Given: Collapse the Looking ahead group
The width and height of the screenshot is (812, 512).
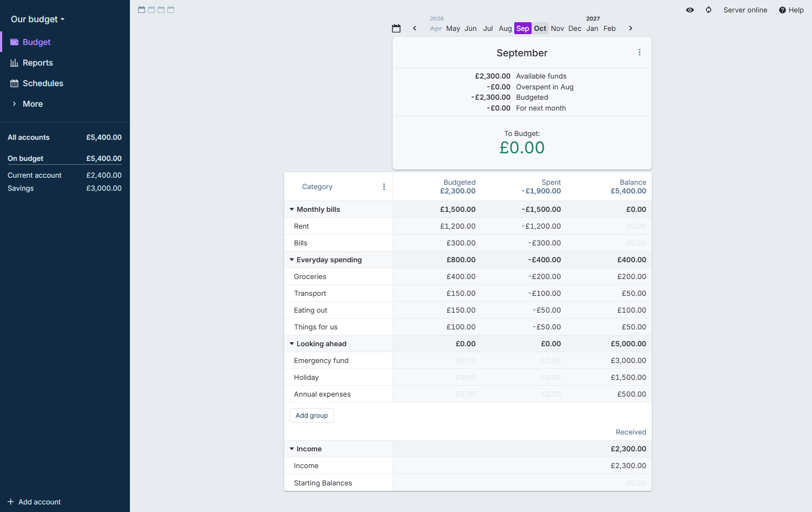Looking at the screenshot, I should click(x=292, y=344).
